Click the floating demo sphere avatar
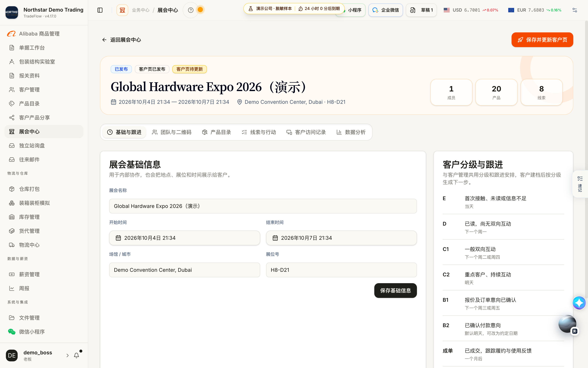Image resolution: width=588 pixels, height=368 pixels. (567, 324)
